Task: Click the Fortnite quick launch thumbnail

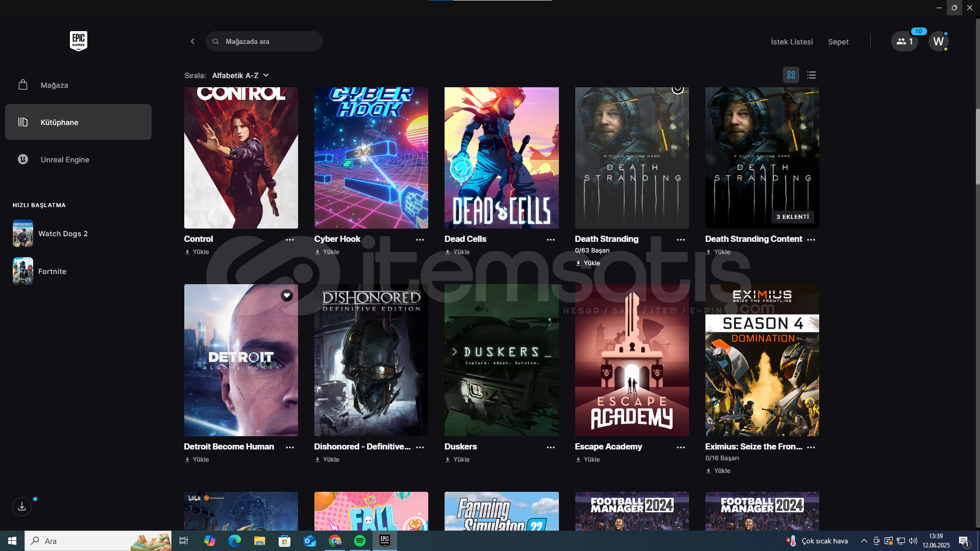Action: pyautogui.click(x=23, y=271)
